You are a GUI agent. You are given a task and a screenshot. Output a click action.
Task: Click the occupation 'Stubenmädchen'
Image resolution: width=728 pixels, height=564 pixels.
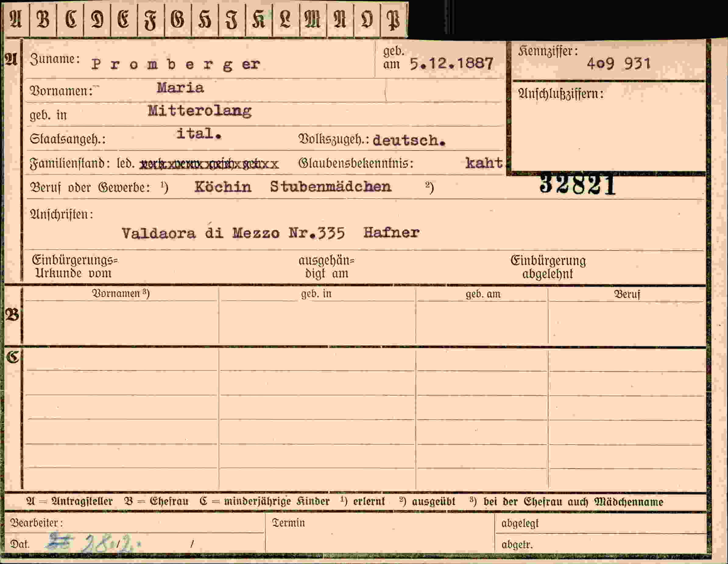pos(331,187)
